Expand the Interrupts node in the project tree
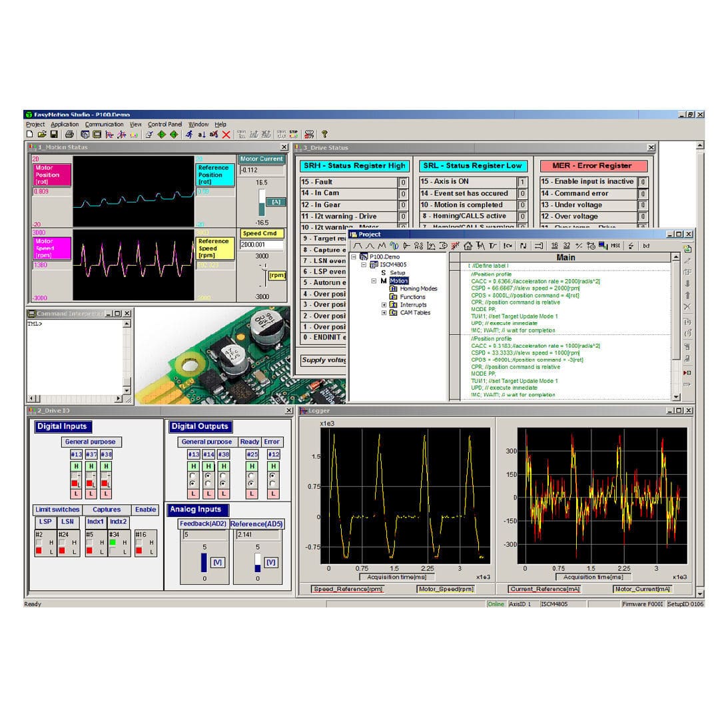728x728 pixels. 384,305
